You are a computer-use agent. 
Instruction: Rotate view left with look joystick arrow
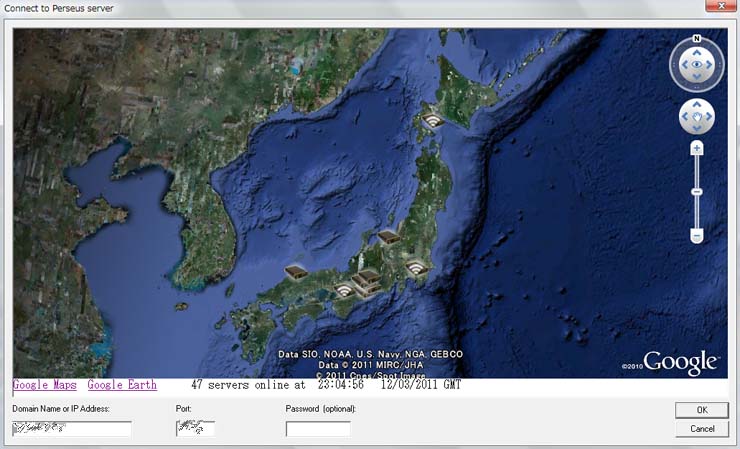(x=685, y=65)
